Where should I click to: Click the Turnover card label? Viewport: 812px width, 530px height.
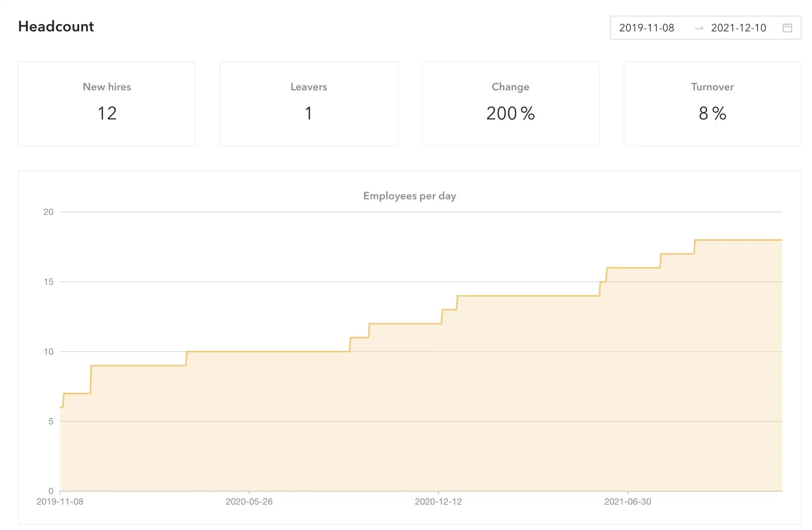(x=712, y=87)
